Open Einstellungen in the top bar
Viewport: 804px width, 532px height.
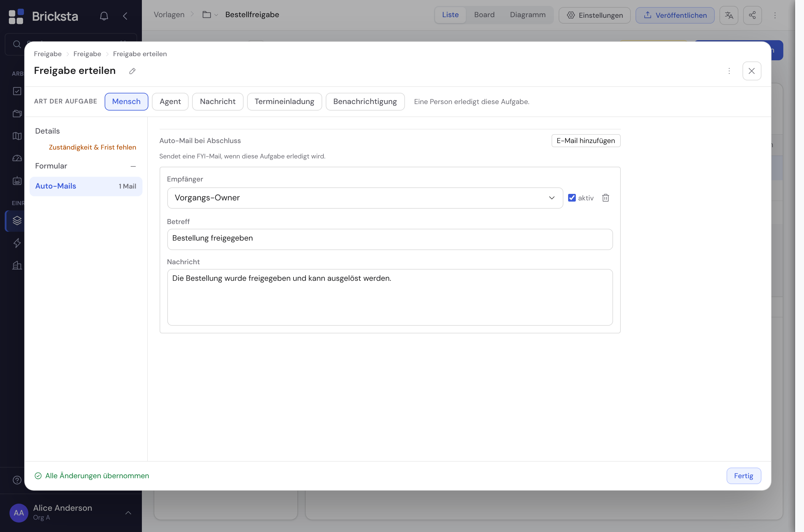(594, 15)
